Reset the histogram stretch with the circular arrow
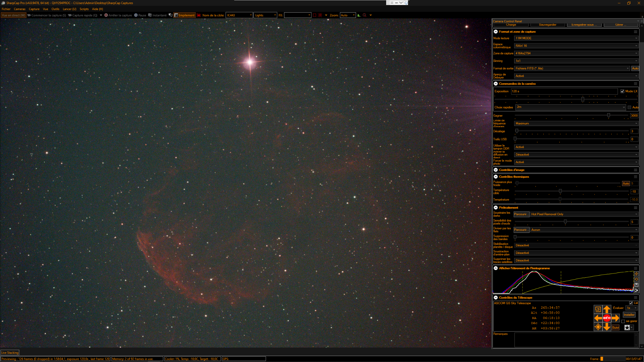Image resolution: width=644 pixels, height=362 pixels. pos(636,279)
